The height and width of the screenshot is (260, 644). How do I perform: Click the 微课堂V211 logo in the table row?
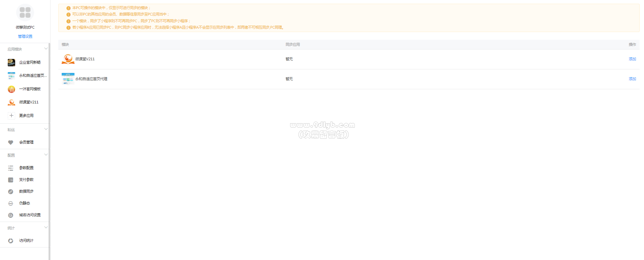68,59
